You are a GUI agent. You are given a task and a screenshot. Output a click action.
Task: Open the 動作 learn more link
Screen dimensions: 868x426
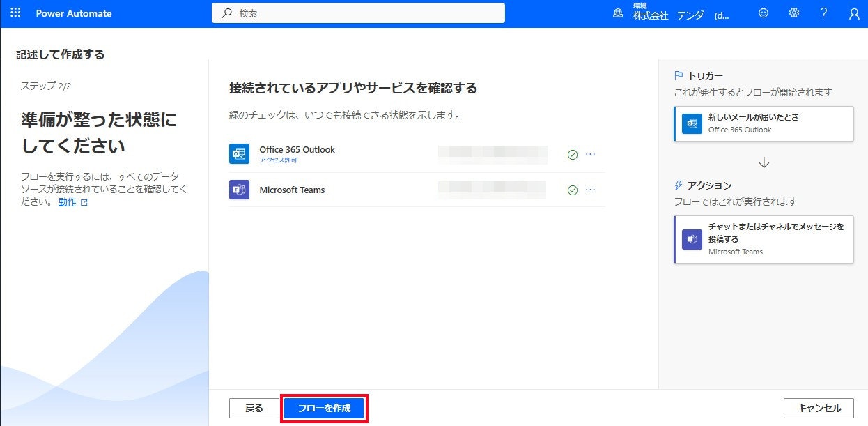[x=68, y=202]
